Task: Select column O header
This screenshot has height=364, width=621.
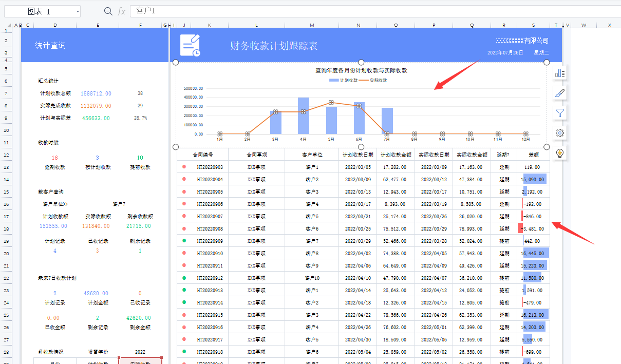Action: pos(396,25)
